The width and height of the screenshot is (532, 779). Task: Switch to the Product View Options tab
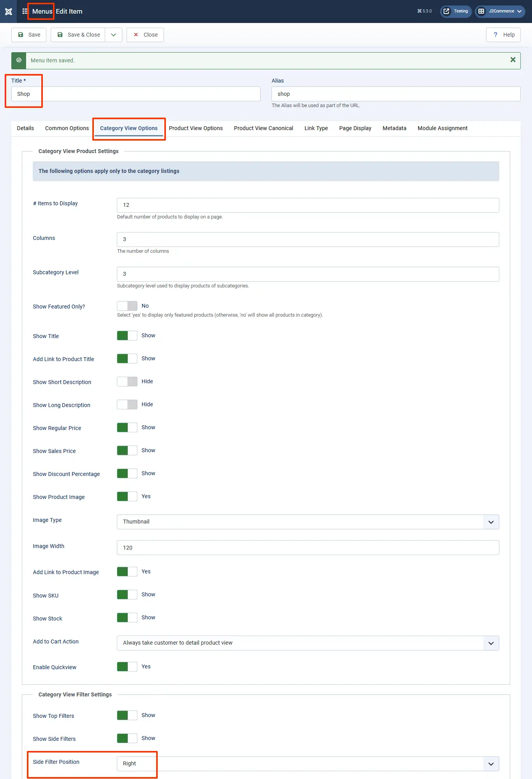click(x=196, y=128)
